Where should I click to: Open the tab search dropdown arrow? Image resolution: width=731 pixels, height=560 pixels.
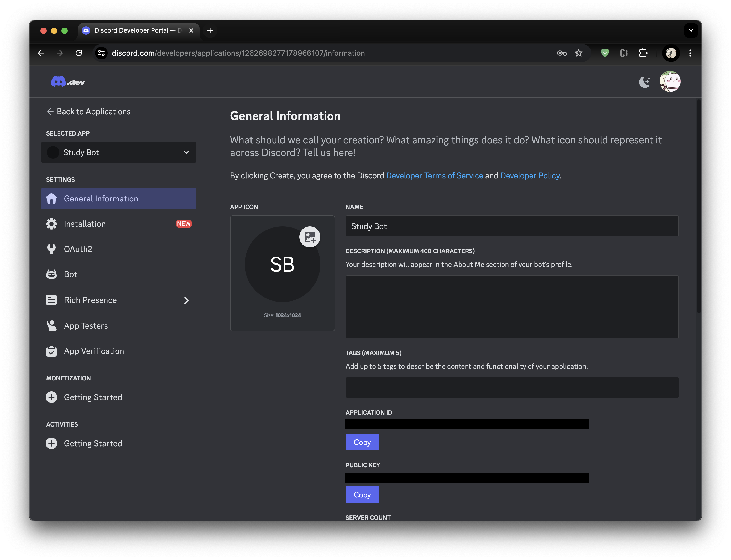coord(691,31)
